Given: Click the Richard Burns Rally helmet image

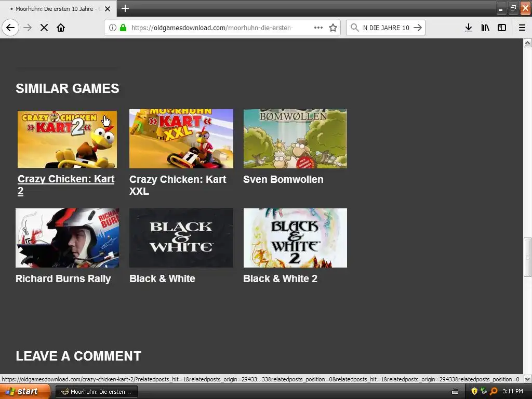Looking at the screenshot, I should (67, 238).
